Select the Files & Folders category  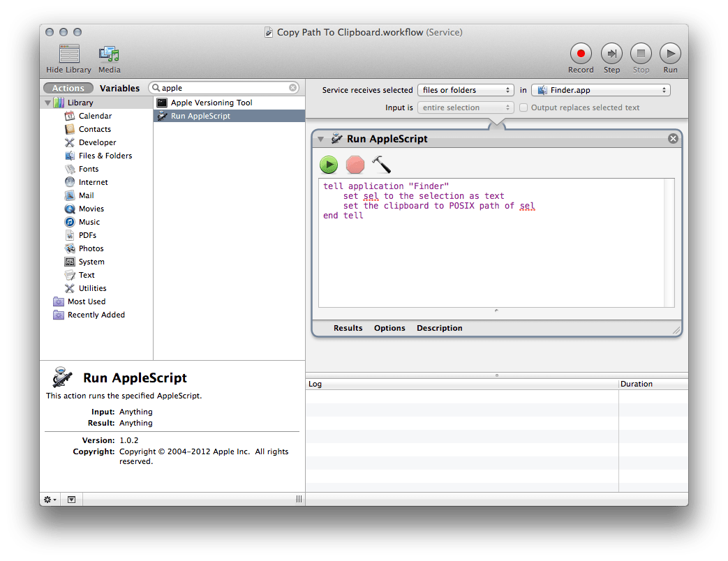105,156
